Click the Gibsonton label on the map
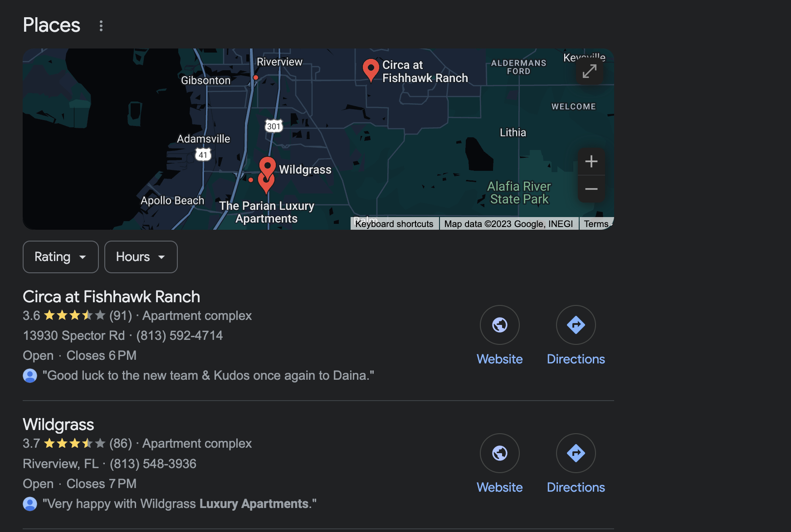Viewport: 791px width, 532px height. click(x=206, y=80)
